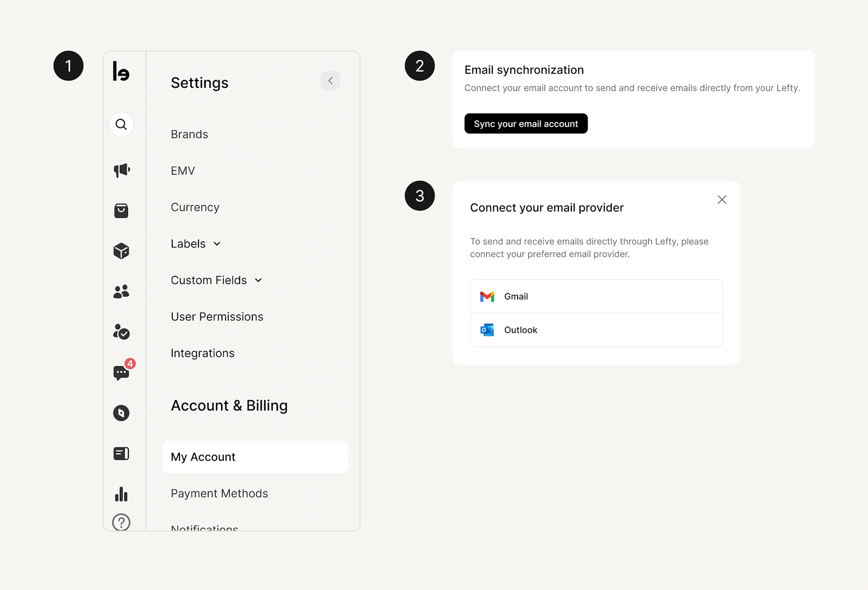Expand the Custom Fields submenu
868x590 pixels.
(x=216, y=280)
